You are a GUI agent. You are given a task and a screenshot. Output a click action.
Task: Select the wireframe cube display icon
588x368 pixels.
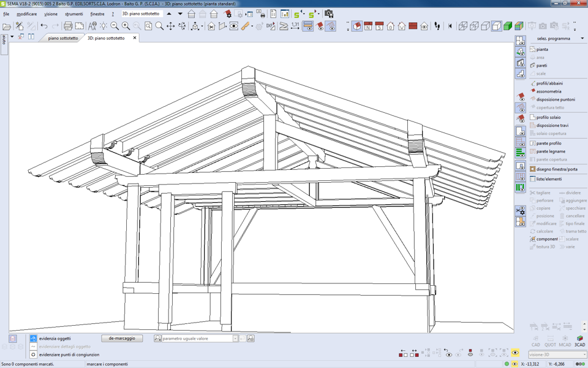pyautogui.click(x=463, y=26)
